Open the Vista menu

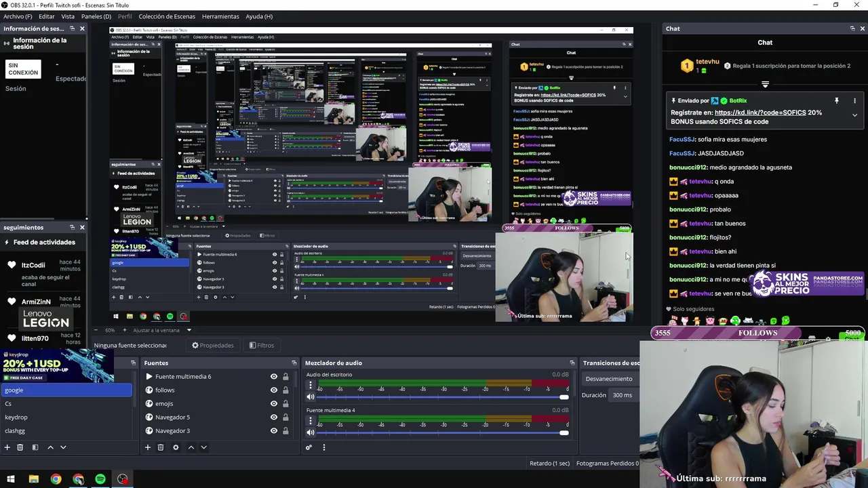tap(68, 16)
